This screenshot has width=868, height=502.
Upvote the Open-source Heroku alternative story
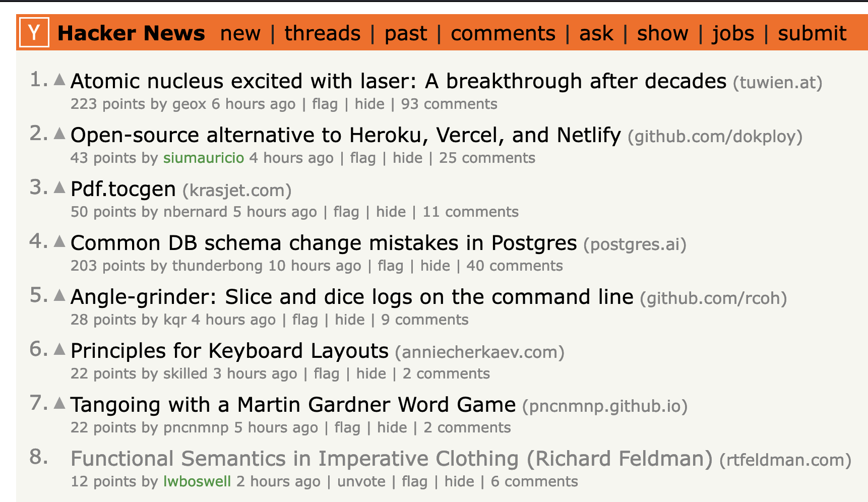click(x=59, y=134)
